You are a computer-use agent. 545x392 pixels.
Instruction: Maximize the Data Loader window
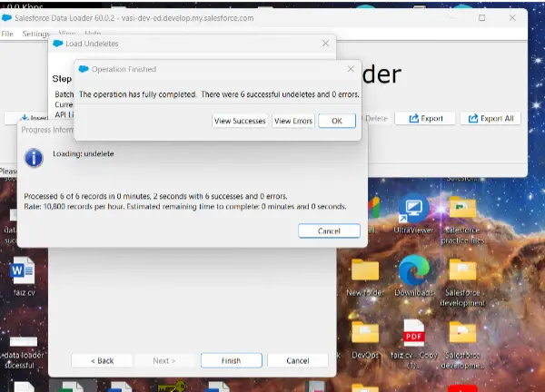(x=481, y=18)
